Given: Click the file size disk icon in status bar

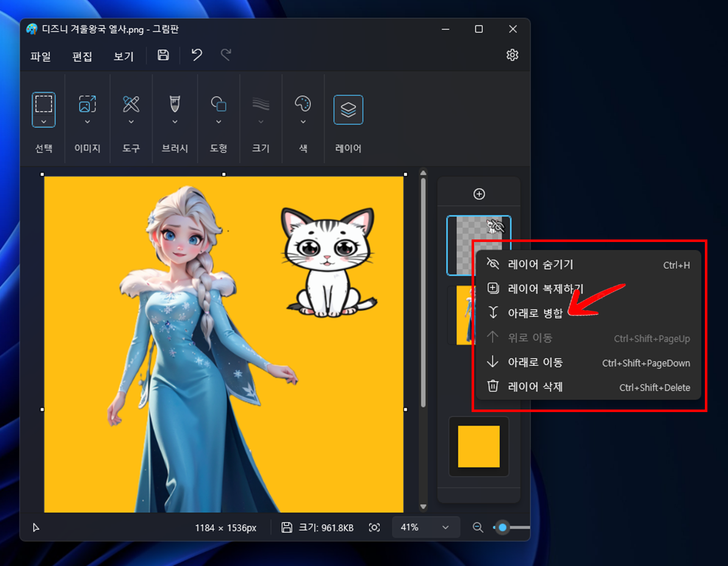Looking at the screenshot, I should (287, 527).
